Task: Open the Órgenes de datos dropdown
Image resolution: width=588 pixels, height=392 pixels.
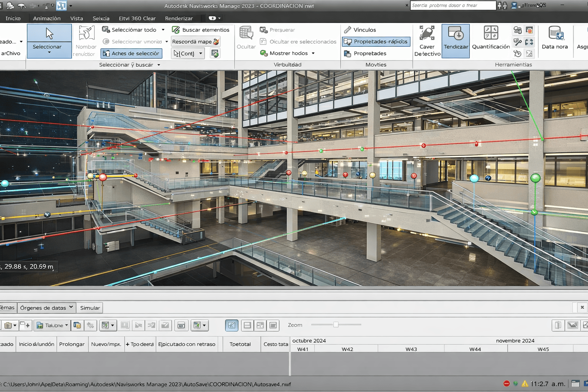Action: point(46,308)
